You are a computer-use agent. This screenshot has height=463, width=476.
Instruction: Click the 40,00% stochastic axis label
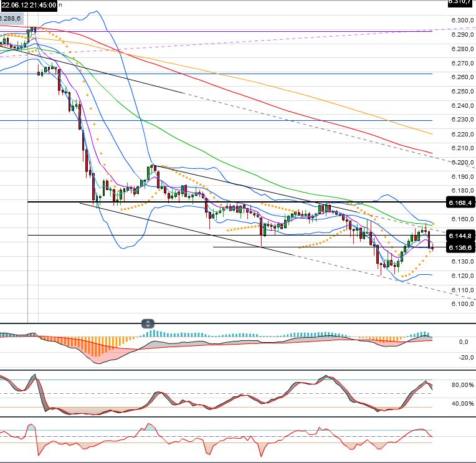pos(462,404)
